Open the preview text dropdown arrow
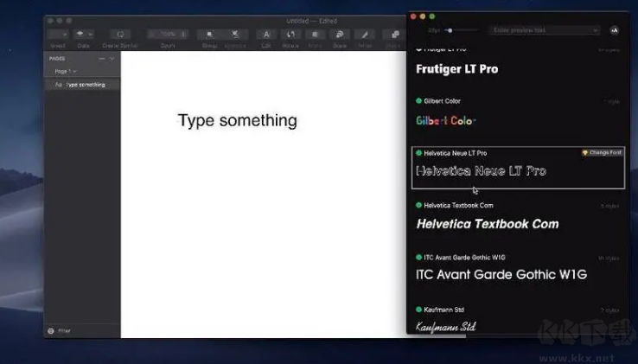The image size is (638, 364). [596, 30]
